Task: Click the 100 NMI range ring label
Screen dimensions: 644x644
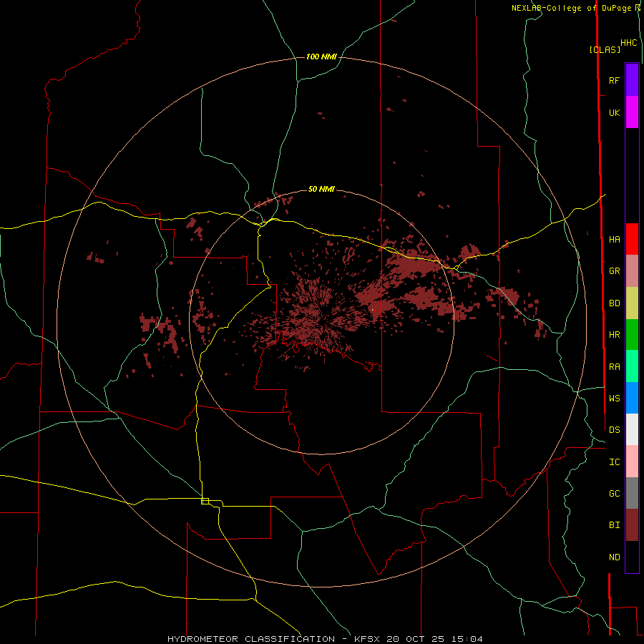Action: point(321,57)
